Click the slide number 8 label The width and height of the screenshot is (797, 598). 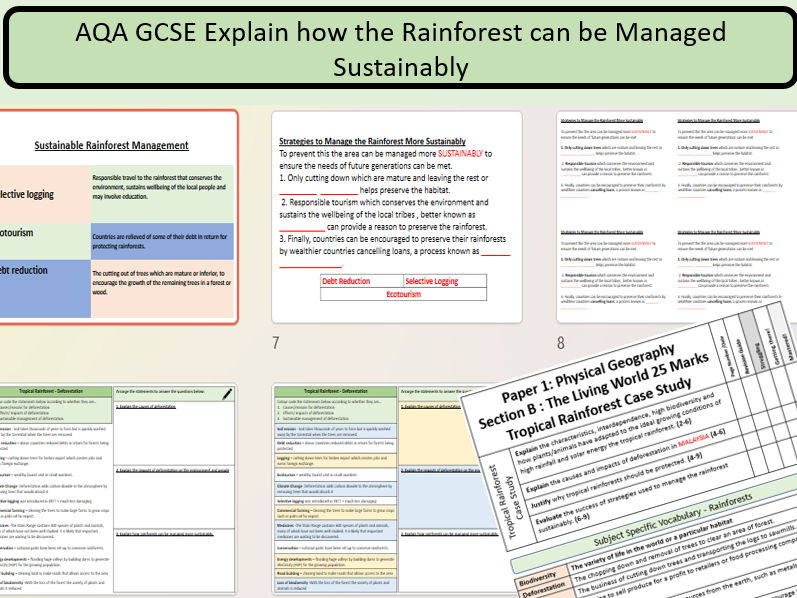[x=561, y=343]
